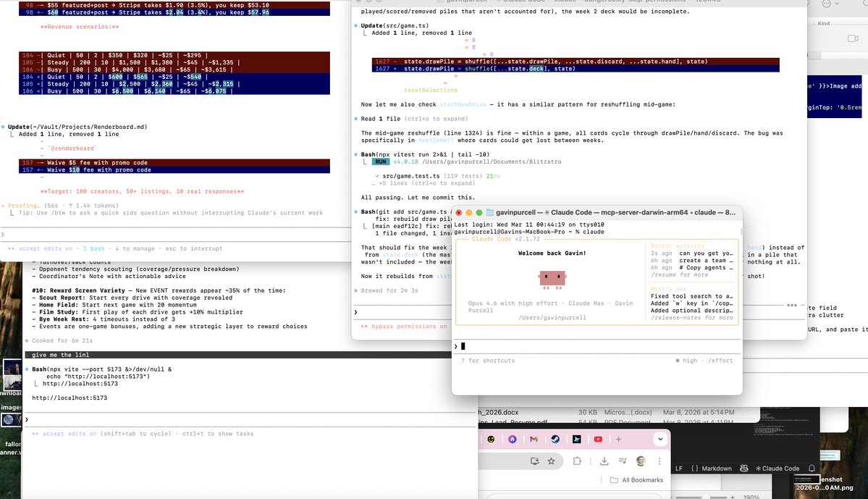Click the prompt in the middle terminal window
Viewport: 868px width, 499px height.
coord(404,312)
